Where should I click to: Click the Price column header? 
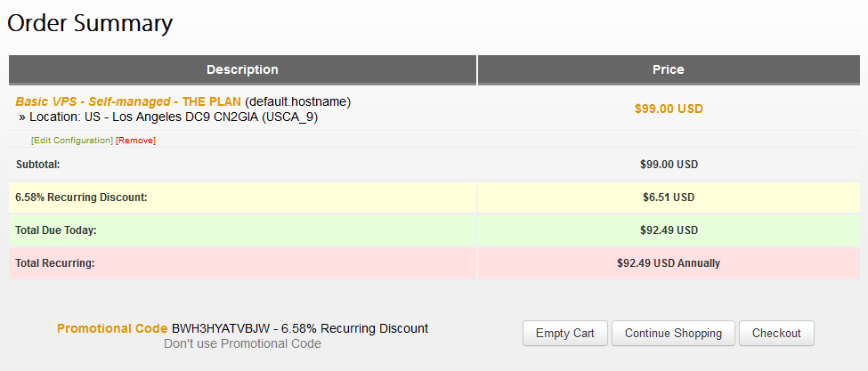click(669, 69)
